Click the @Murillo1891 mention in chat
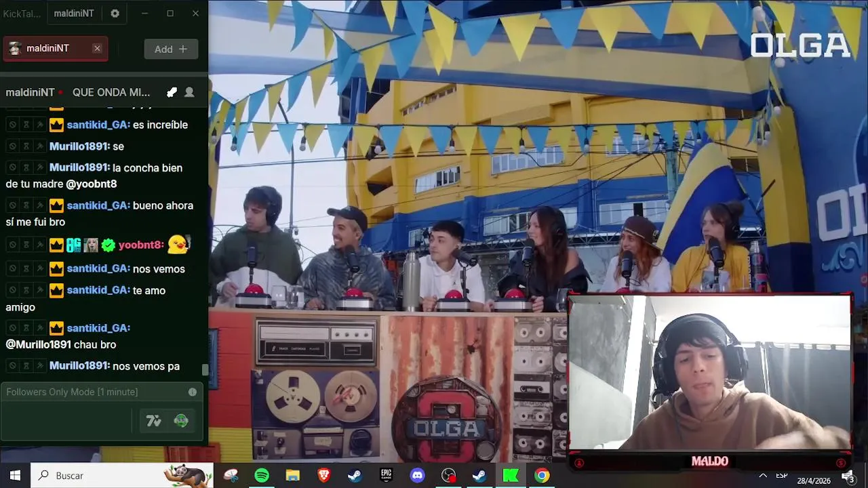 click(38, 345)
